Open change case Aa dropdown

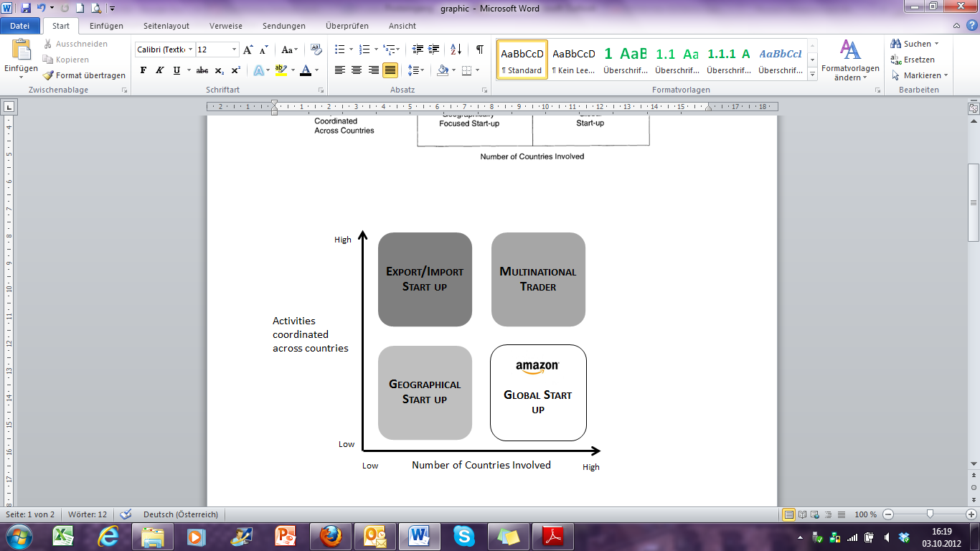[x=290, y=50]
